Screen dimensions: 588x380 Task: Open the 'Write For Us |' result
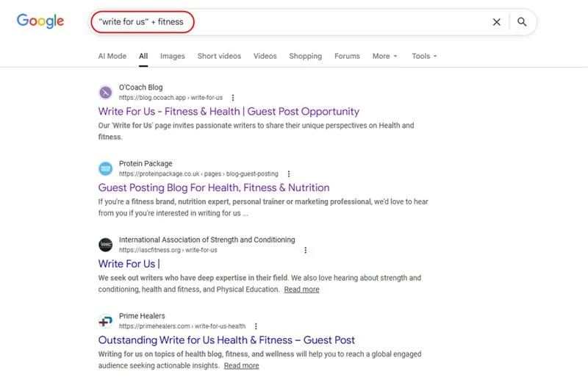point(129,264)
